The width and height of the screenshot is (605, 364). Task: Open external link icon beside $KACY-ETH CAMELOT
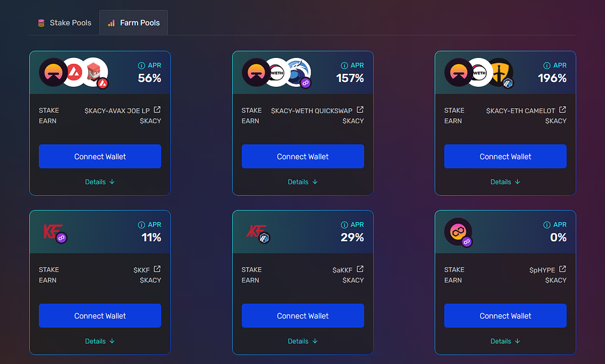562,110
